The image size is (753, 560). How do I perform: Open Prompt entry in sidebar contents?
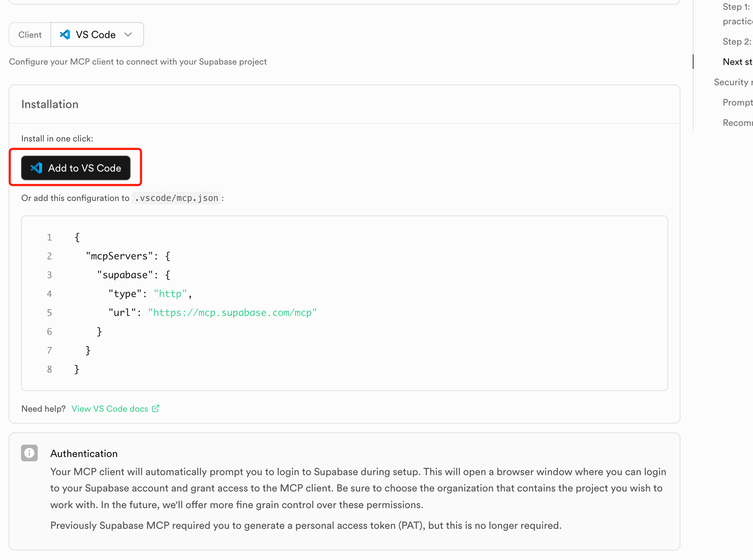tap(737, 103)
